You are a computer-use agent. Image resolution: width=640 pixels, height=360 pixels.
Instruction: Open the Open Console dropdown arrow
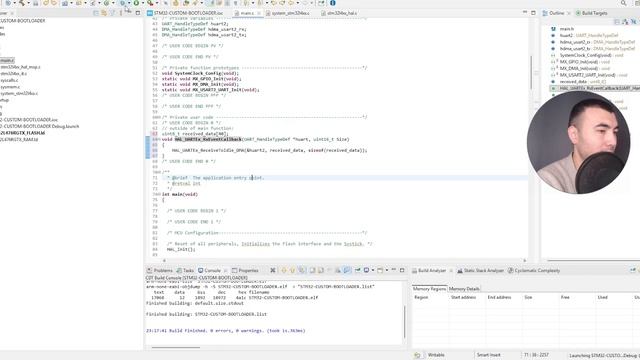[386, 270]
